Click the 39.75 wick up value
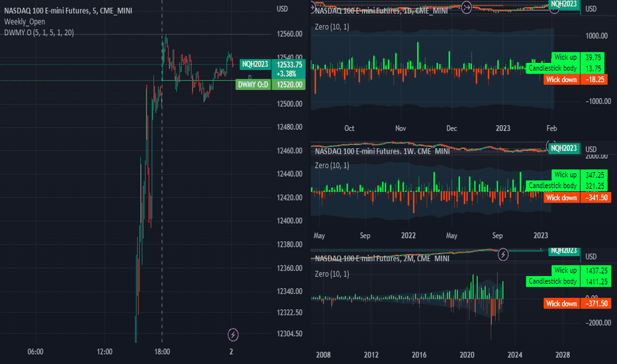Screen dimensions: 617x364 pos(594,57)
